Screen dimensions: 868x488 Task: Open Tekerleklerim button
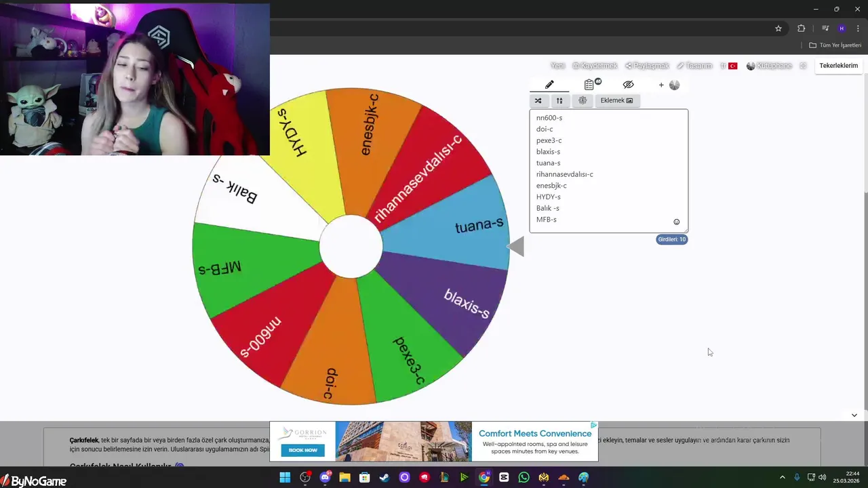(839, 66)
